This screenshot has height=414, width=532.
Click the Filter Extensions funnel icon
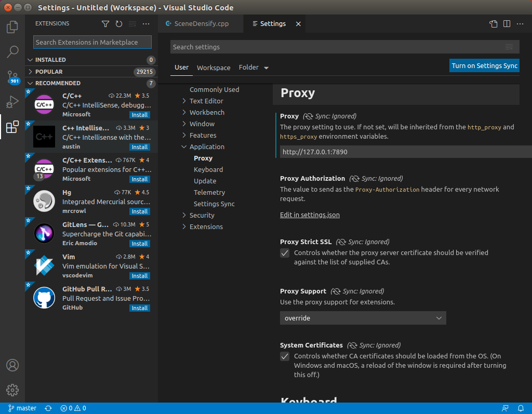105,23
